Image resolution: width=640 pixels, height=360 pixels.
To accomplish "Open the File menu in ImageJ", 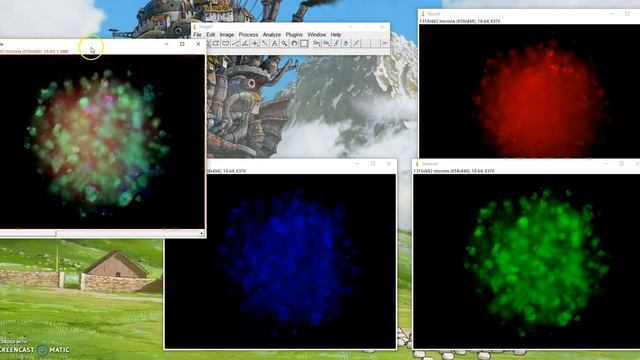I will (x=198, y=35).
